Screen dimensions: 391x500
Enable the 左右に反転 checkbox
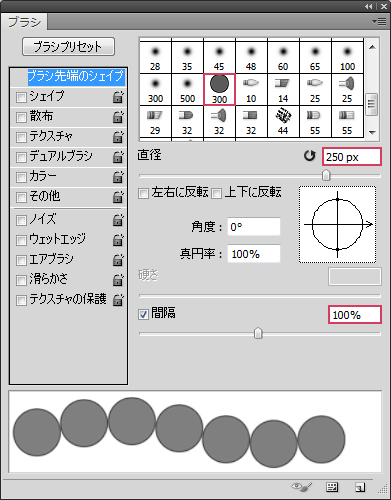pos(143,193)
